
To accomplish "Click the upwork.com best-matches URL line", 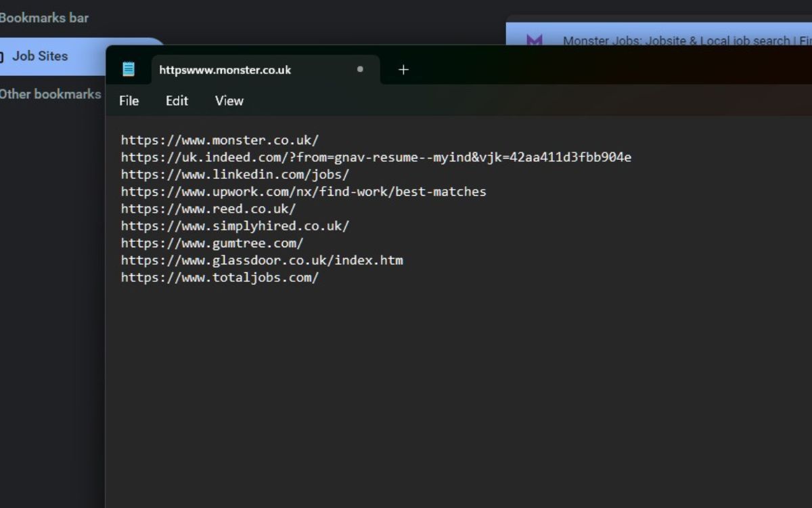I will click(304, 192).
